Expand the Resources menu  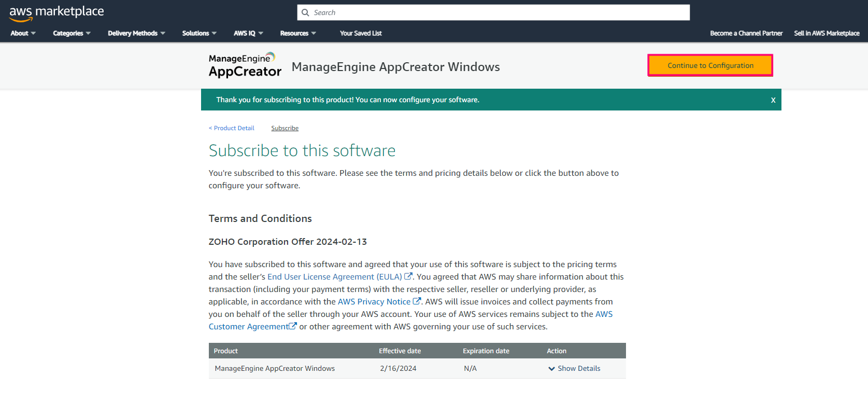[x=297, y=33]
